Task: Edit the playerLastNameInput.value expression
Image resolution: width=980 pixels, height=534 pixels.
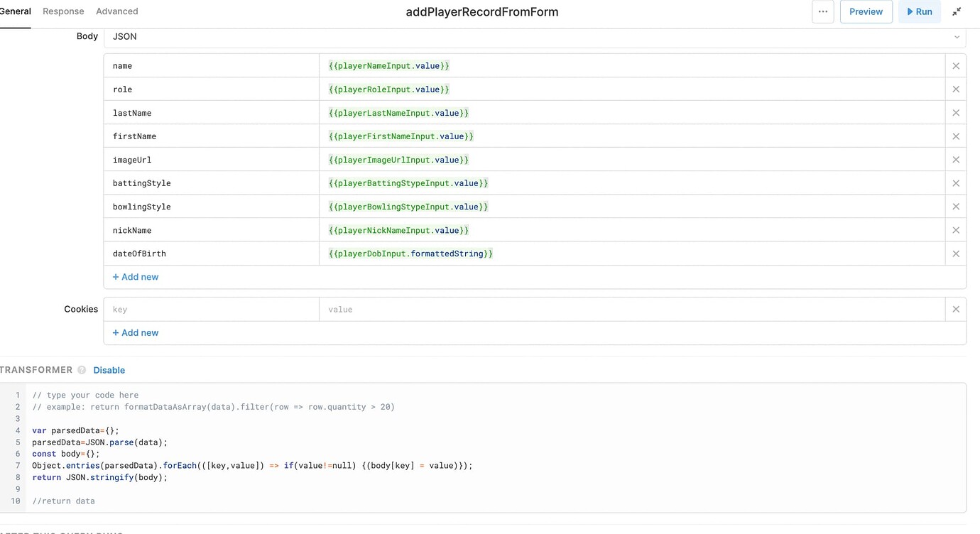Action: point(632,113)
